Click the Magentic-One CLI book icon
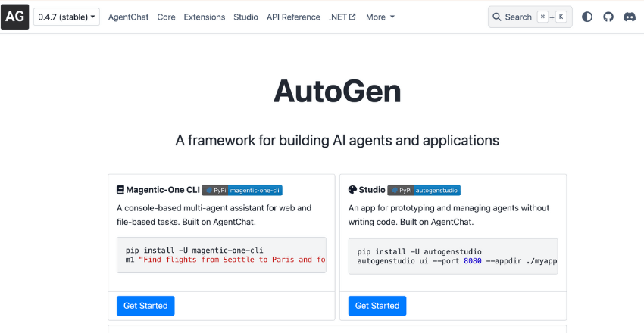Viewport: 644px width, 333px height. coord(120,190)
